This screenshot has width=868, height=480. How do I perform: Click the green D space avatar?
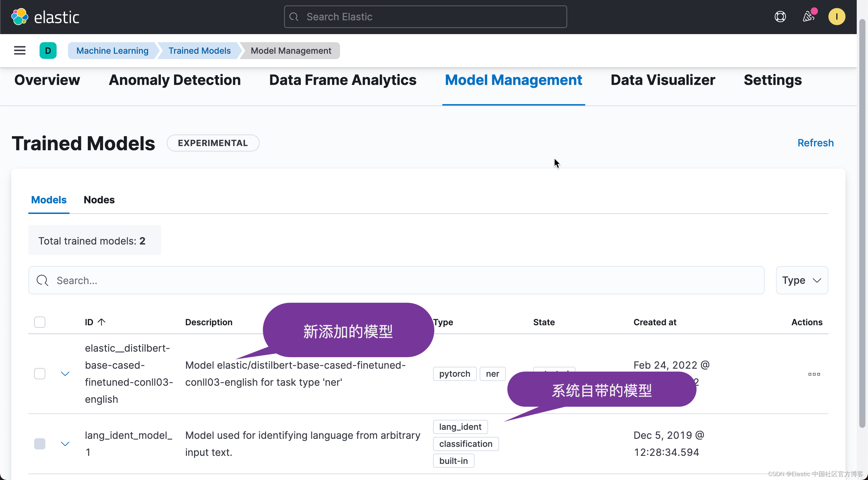[x=48, y=51]
